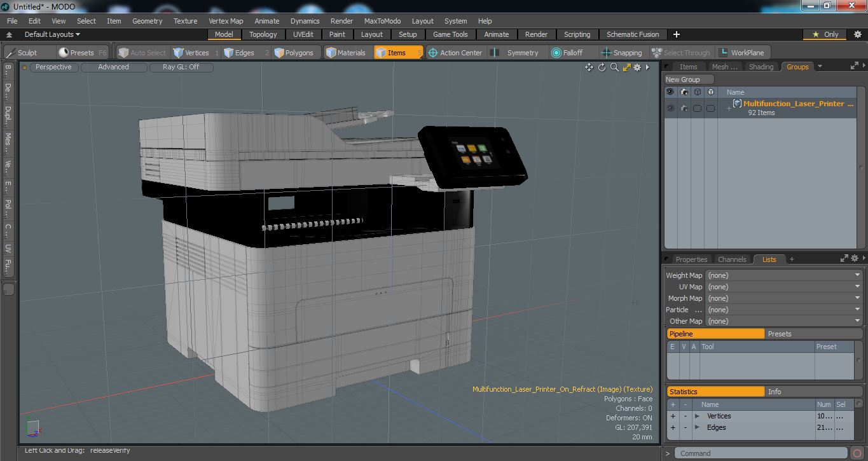Select the Sculpt tool button
868x461 pixels.
pos(27,53)
